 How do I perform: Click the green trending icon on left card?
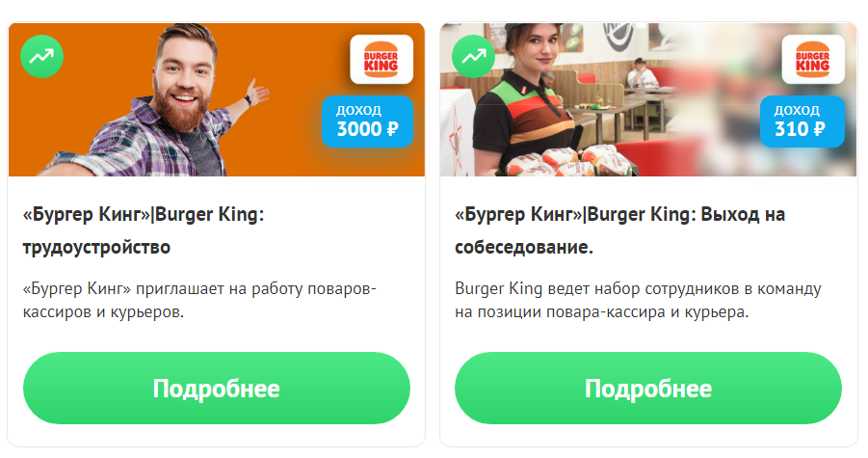point(41,56)
